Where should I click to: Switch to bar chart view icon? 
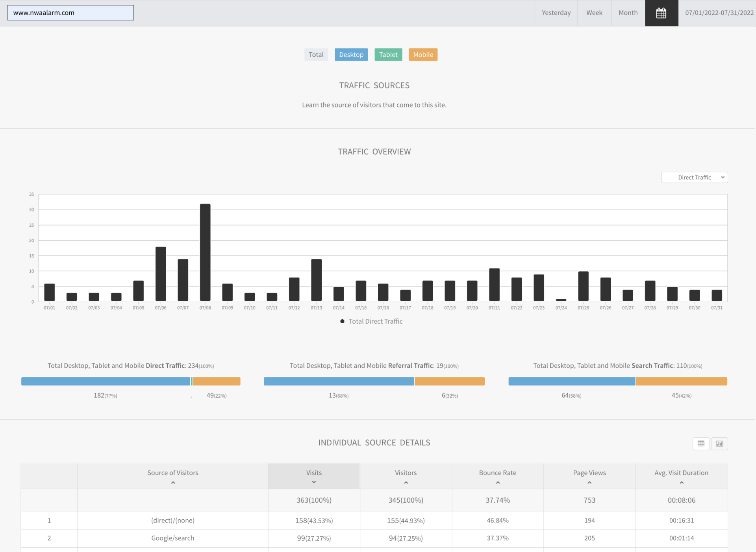719,443
